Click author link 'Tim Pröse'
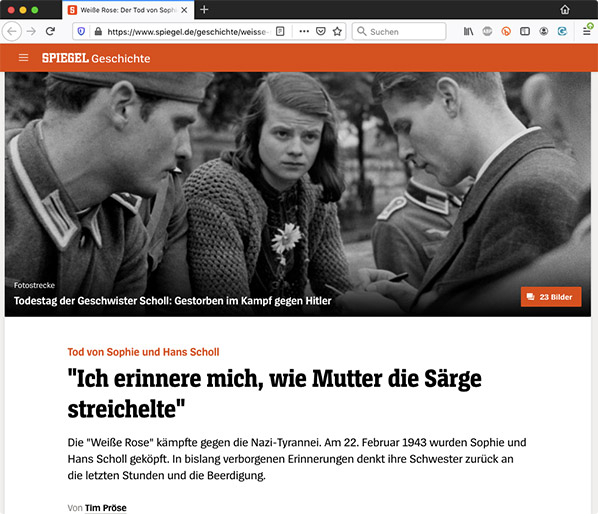This screenshot has width=598, height=514. [106, 508]
